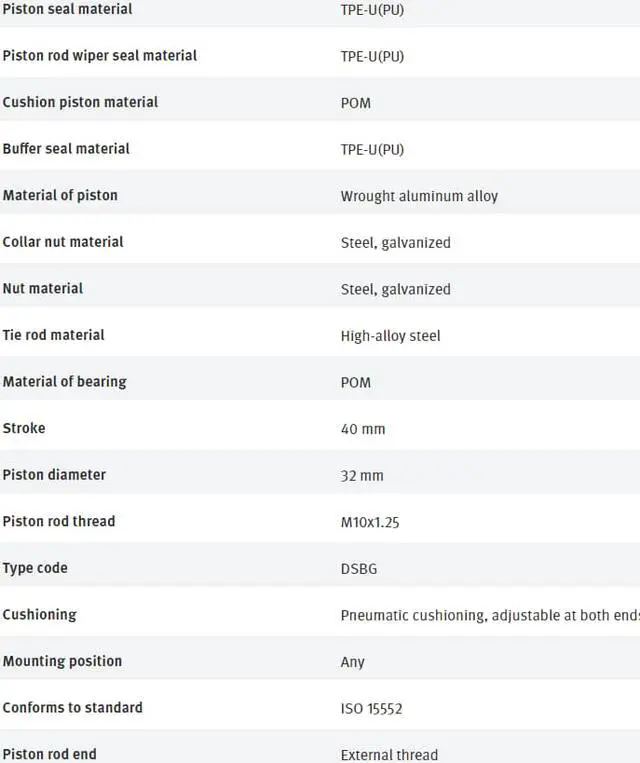The width and height of the screenshot is (640, 763).
Task: Select the mounting position value "Any"
Action: (x=353, y=662)
